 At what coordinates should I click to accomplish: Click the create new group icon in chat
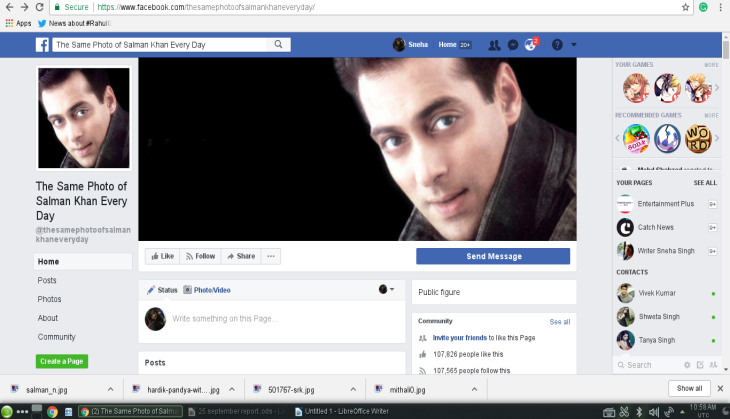click(713, 365)
